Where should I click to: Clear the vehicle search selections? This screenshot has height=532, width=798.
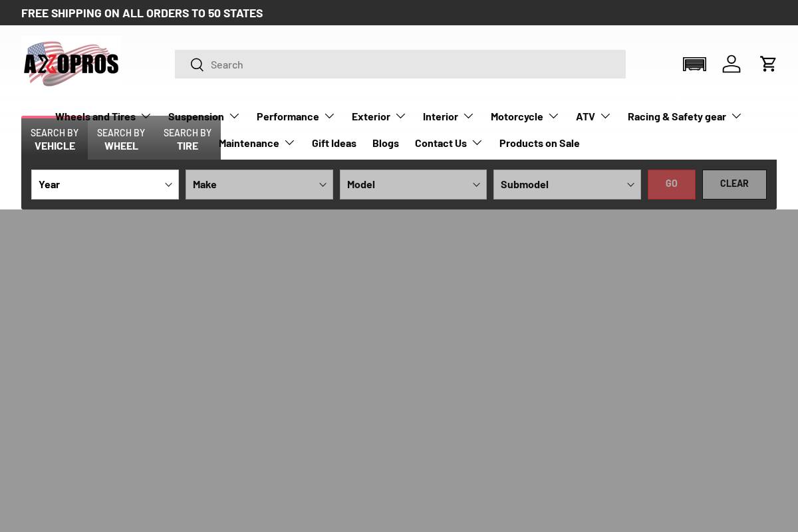click(734, 184)
